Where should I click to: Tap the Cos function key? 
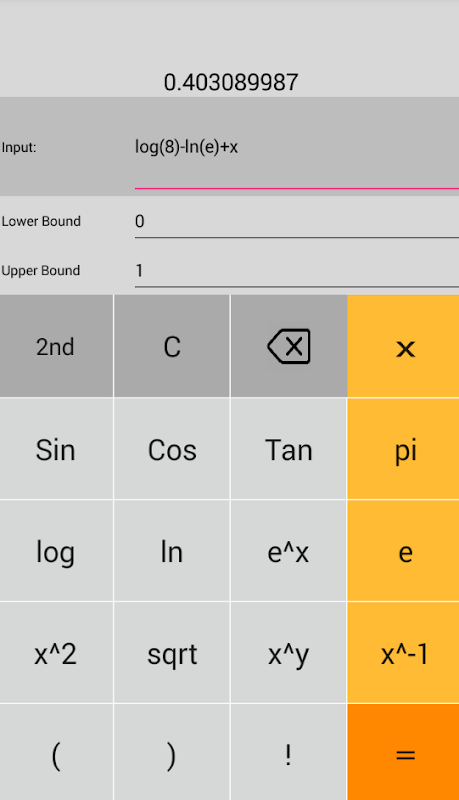(x=172, y=449)
